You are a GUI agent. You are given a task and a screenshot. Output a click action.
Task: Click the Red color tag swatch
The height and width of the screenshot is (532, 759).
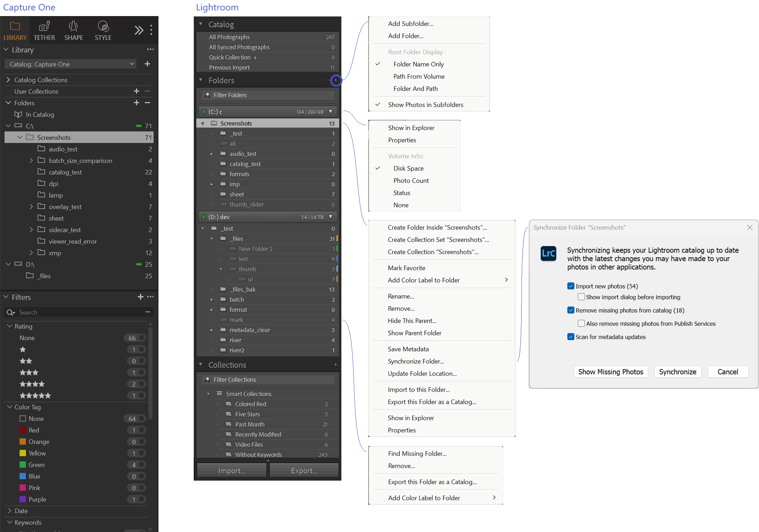[x=23, y=430]
